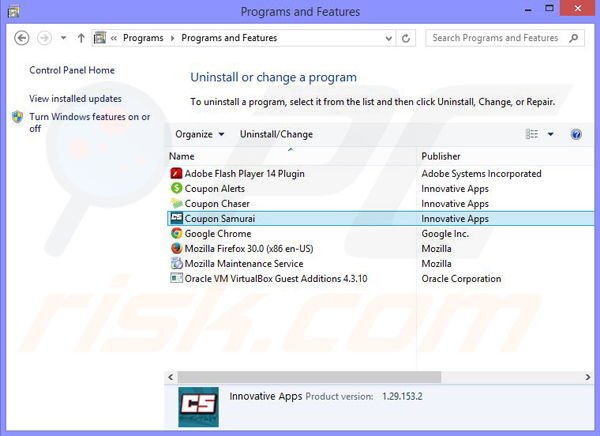Click the Forward navigation arrow

(x=44, y=38)
